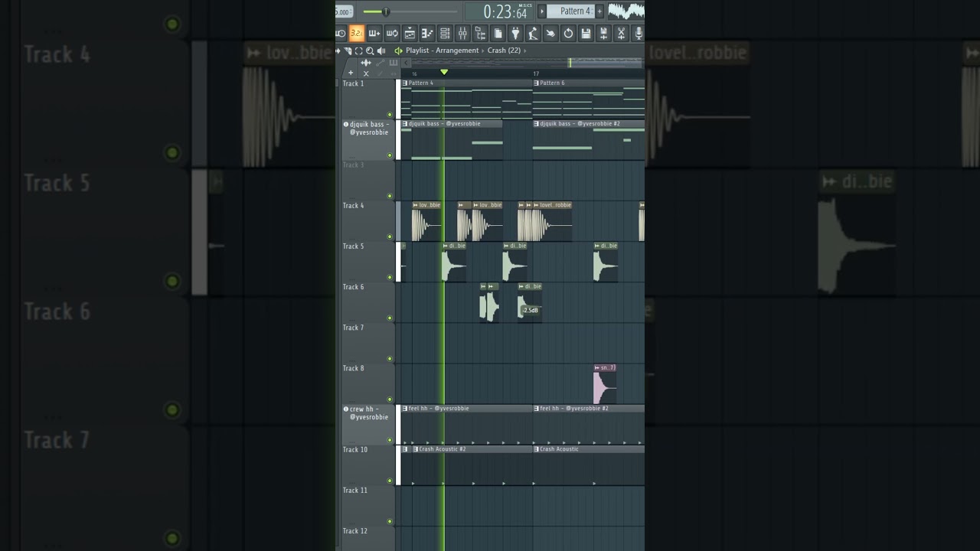Mute the djquik bass track green dot
Screen dimensions: 980x551
[390, 155]
